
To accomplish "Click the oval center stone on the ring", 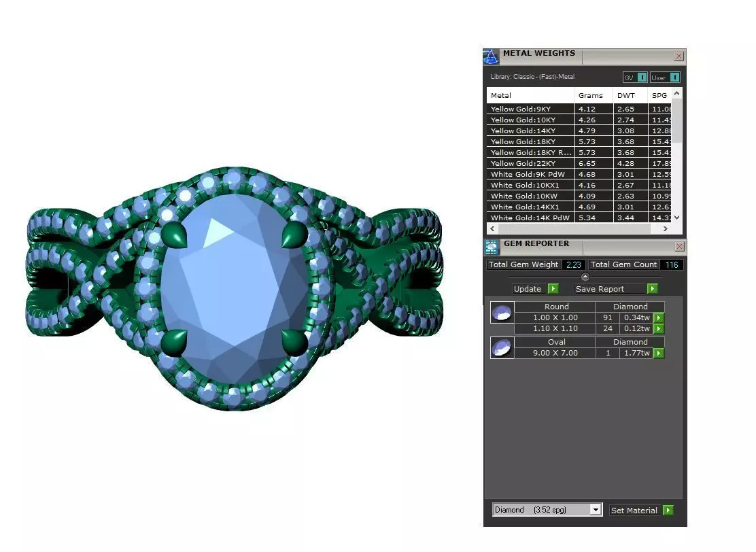I will (234, 290).
